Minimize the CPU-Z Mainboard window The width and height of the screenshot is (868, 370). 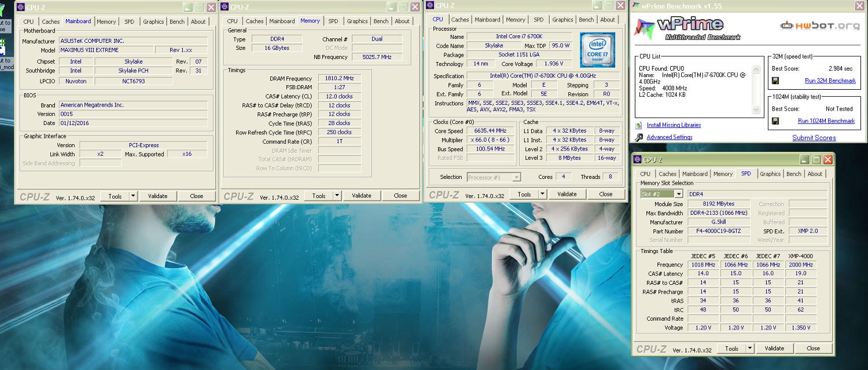[187, 8]
